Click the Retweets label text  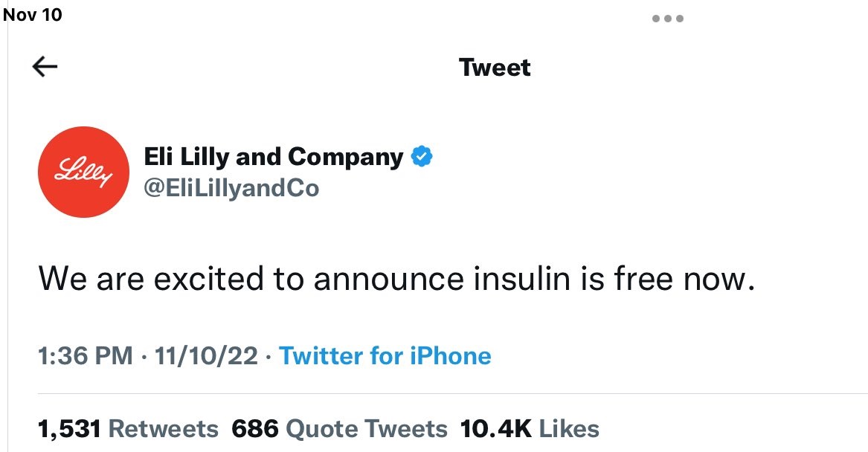164,429
